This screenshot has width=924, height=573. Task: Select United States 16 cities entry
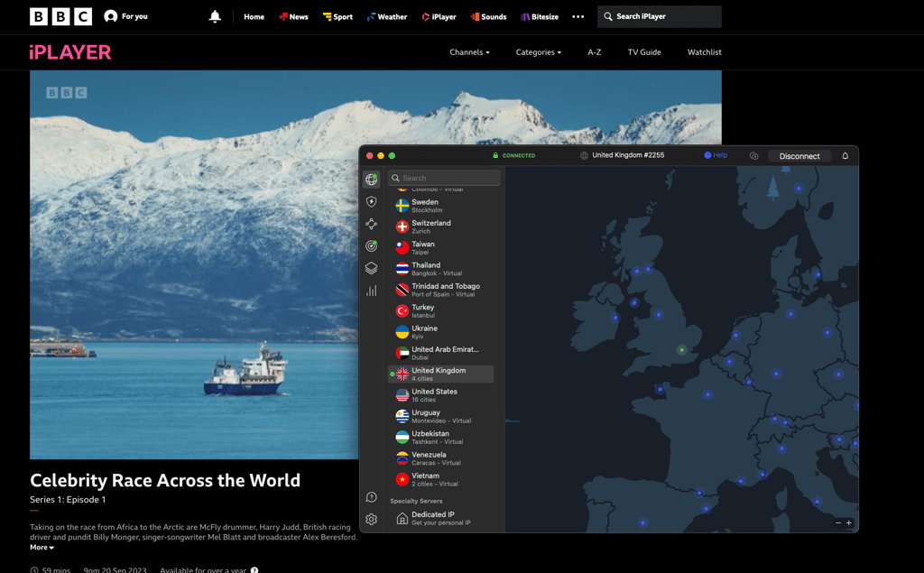coord(440,395)
